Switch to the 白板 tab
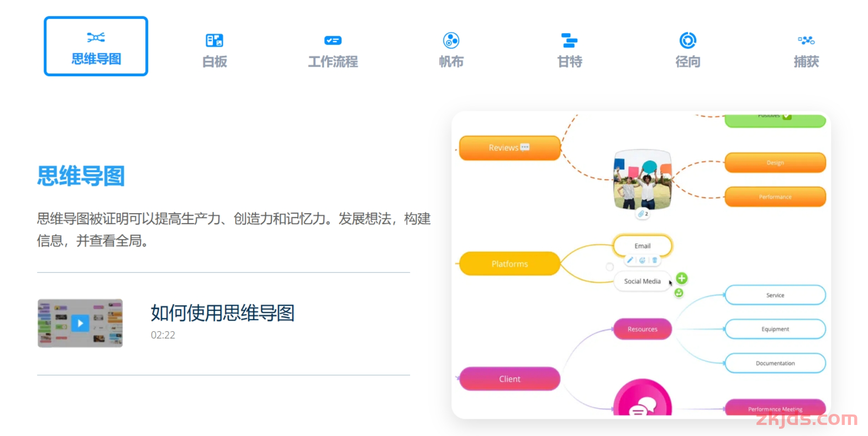This screenshot has width=868, height=436. tap(214, 50)
